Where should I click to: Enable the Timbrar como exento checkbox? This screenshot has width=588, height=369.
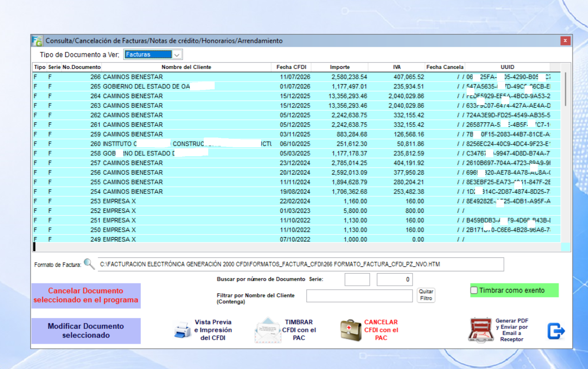474,290
